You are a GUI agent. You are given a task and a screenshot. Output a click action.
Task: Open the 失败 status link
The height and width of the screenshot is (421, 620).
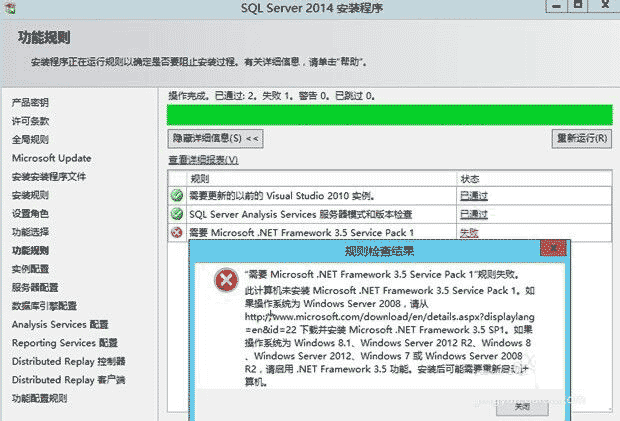click(x=468, y=232)
